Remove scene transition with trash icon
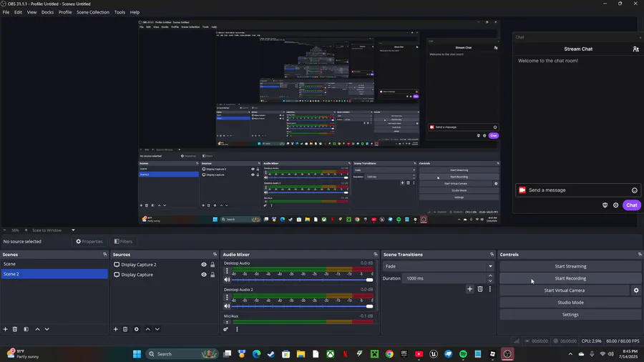Screen dimensions: 644x362 point(479,289)
